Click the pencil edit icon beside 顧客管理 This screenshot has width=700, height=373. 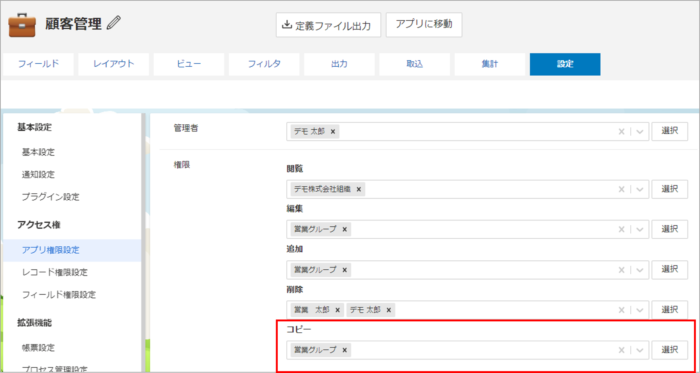coord(114,23)
